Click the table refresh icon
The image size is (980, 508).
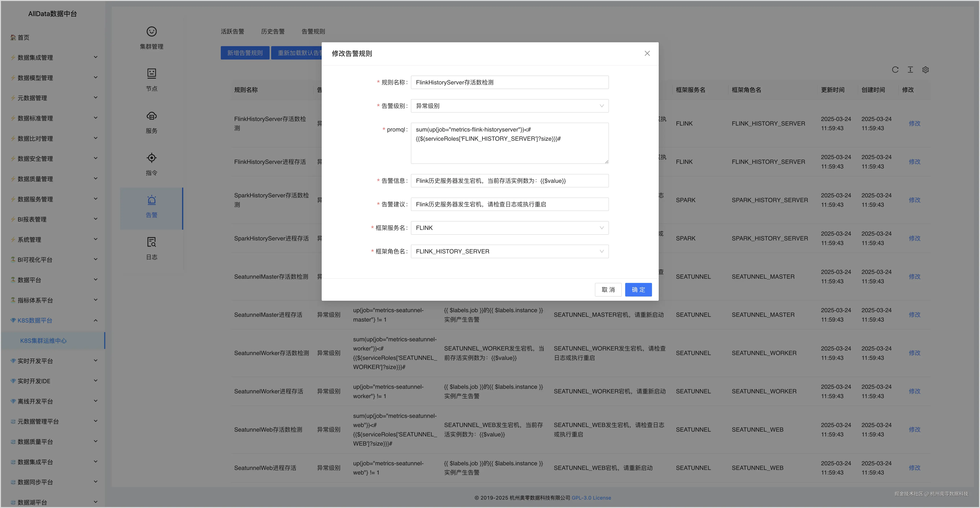click(895, 70)
